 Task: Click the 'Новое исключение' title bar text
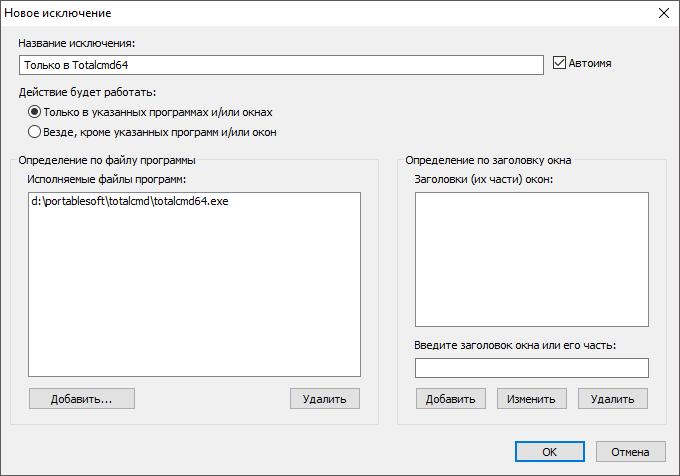[58, 13]
